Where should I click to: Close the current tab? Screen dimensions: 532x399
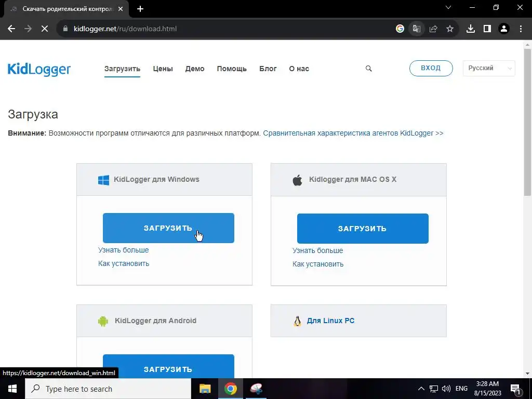coord(121,9)
